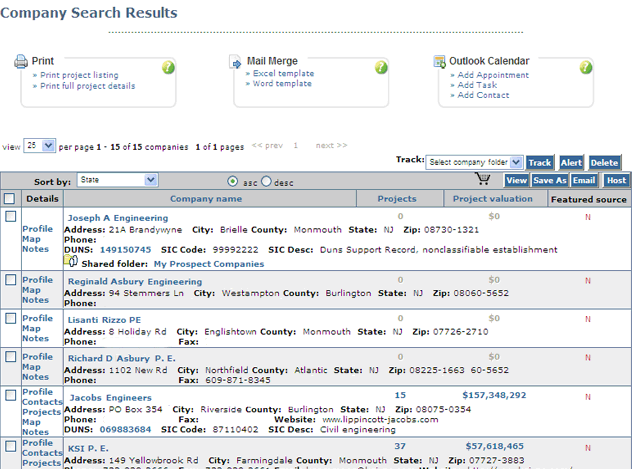Click SIC code 87110402 text
Image resolution: width=637 pixels, height=469 pixels.
[x=236, y=430]
